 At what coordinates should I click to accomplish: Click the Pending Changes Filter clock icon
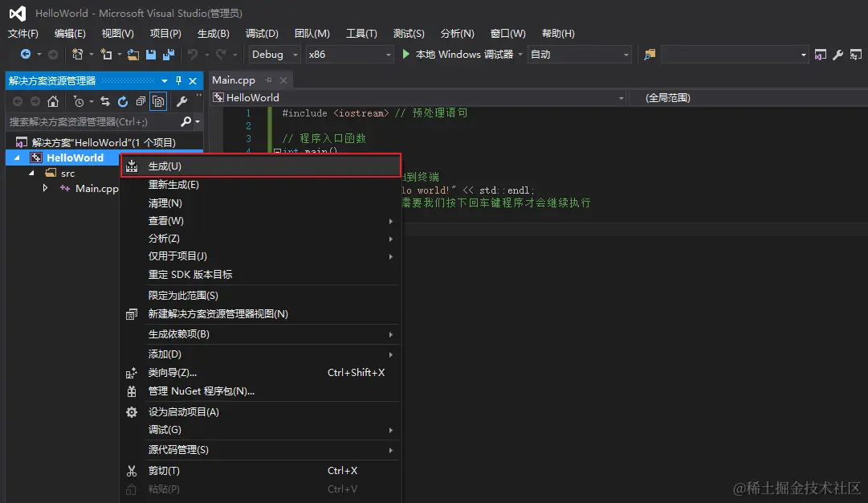coord(79,101)
